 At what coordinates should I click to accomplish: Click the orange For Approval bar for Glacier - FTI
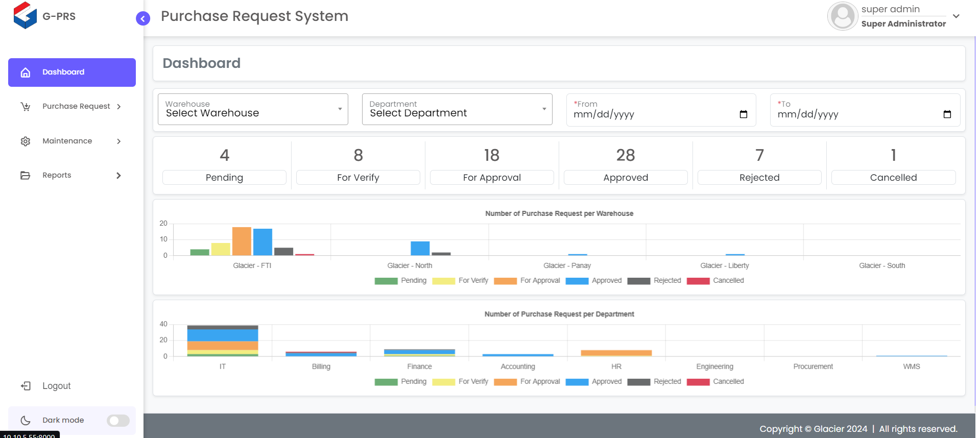[x=242, y=241]
